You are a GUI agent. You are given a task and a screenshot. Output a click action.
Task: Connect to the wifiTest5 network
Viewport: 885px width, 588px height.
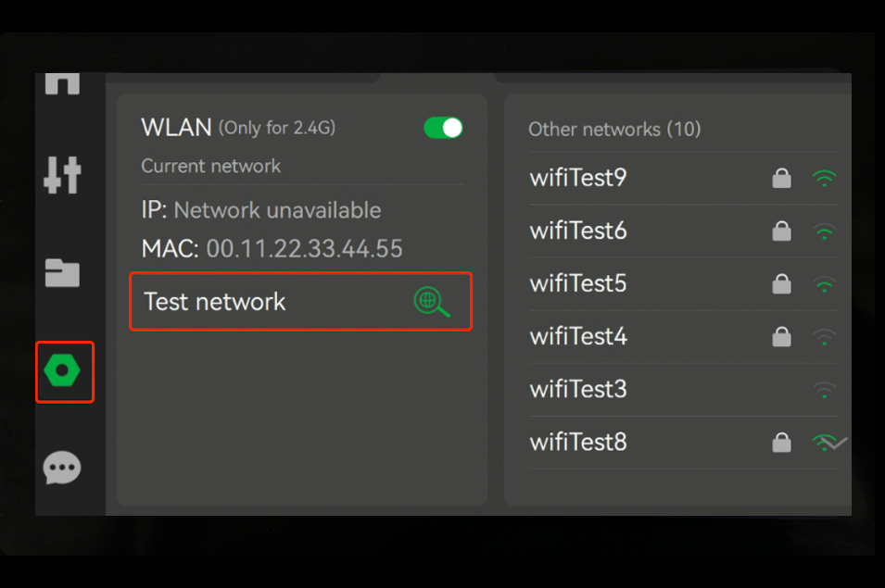tap(578, 283)
